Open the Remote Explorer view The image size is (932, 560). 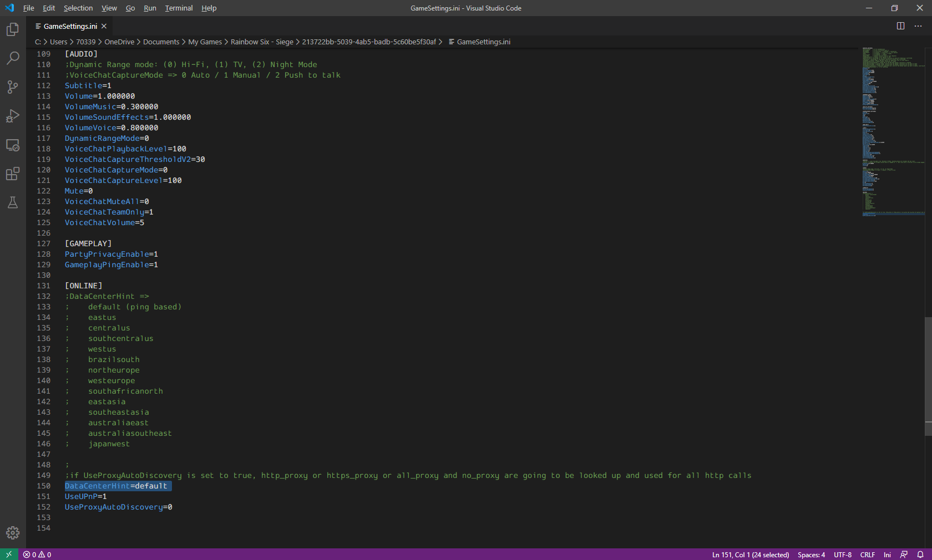(x=13, y=145)
